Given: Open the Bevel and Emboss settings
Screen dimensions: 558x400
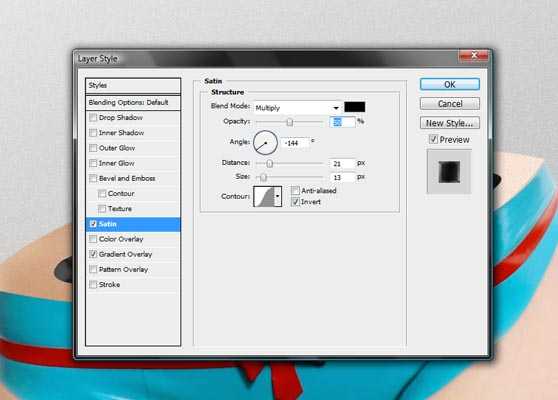Looking at the screenshot, I should tap(127, 178).
